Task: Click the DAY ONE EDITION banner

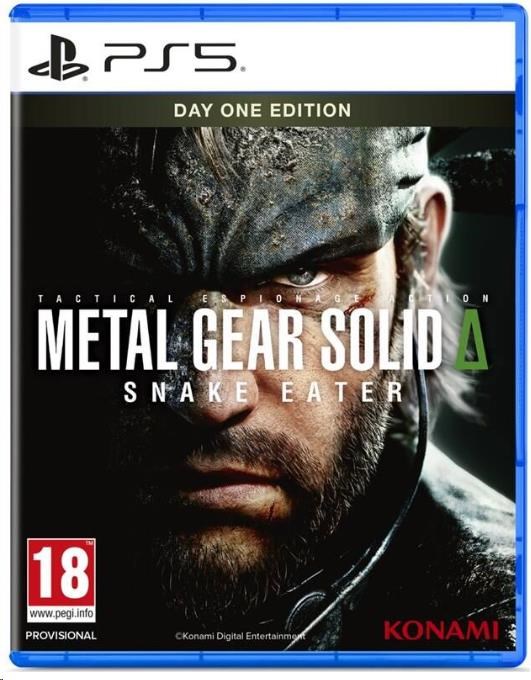Action: [262, 110]
